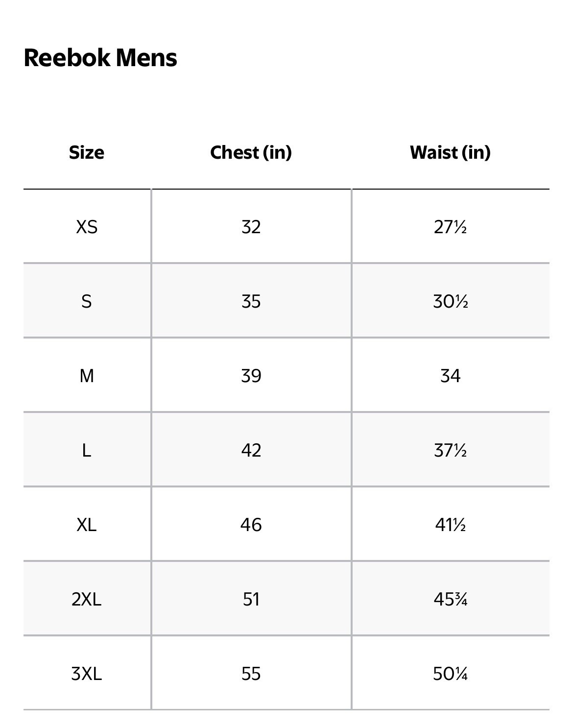Image resolution: width=573 pixels, height=728 pixels.
Task: Click the 2XL size cell
Action: [x=87, y=599]
